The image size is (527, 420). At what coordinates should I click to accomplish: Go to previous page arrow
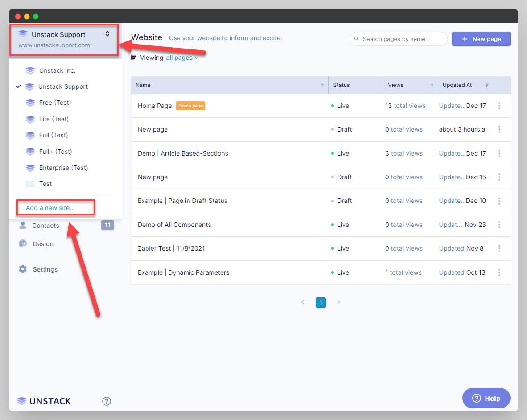303,302
